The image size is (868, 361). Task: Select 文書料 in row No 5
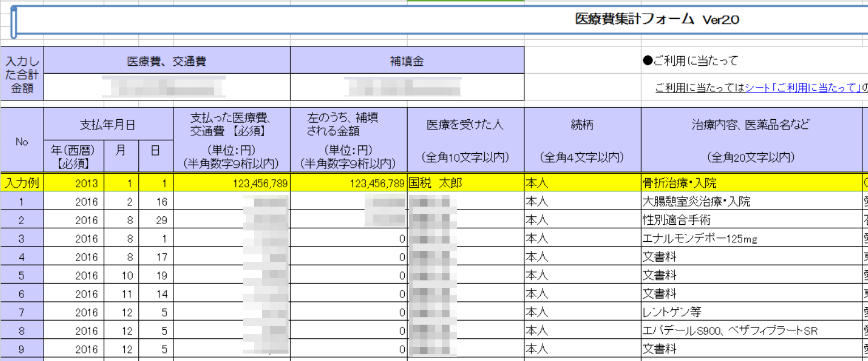click(x=751, y=275)
